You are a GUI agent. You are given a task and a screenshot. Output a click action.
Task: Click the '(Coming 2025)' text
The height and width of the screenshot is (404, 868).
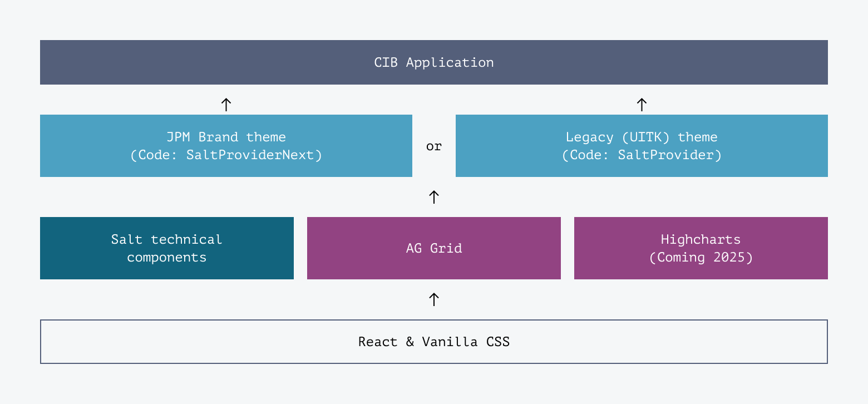pyautogui.click(x=701, y=258)
